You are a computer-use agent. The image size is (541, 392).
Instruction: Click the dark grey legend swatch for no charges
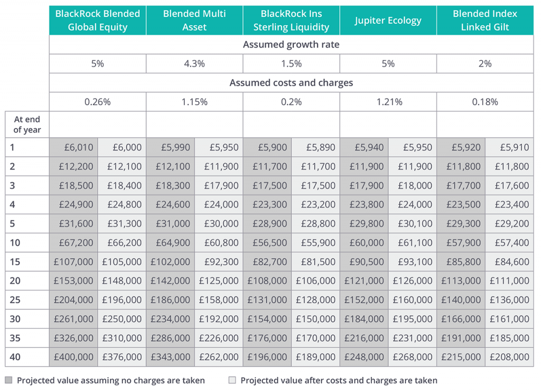(9, 380)
